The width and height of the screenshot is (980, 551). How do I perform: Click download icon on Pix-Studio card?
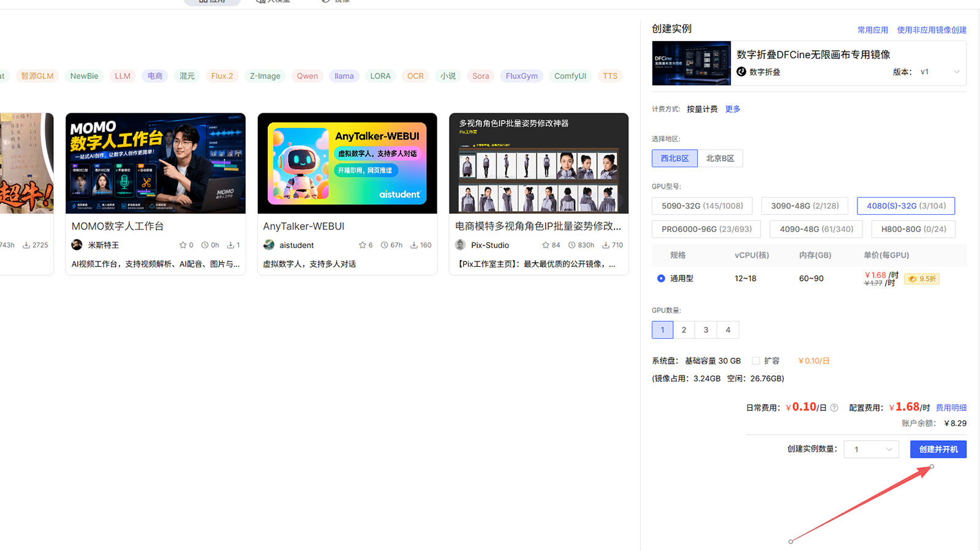606,245
